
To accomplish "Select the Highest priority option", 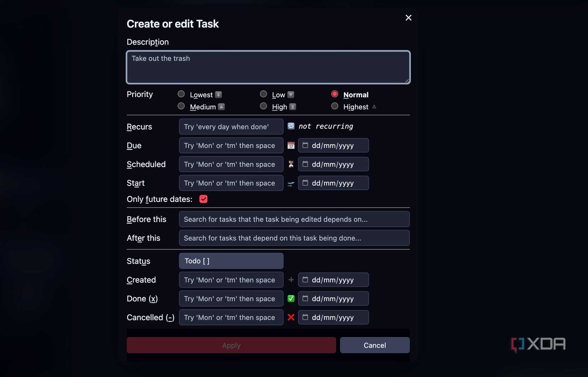I will click(x=334, y=106).
